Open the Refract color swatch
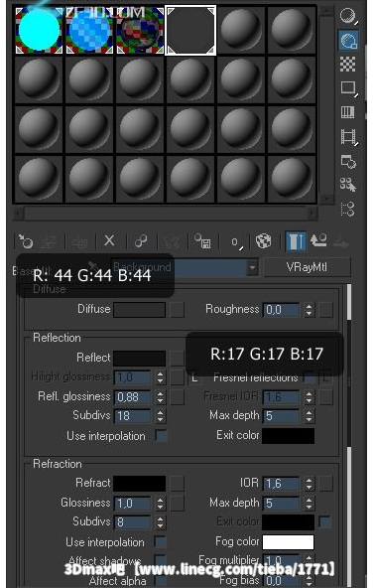 pyautogui.click(x=139, y=484)
